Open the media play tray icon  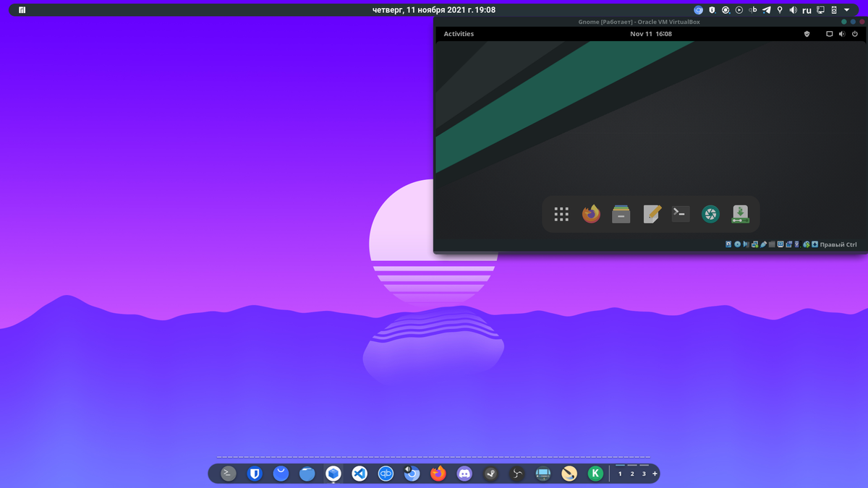739,10
